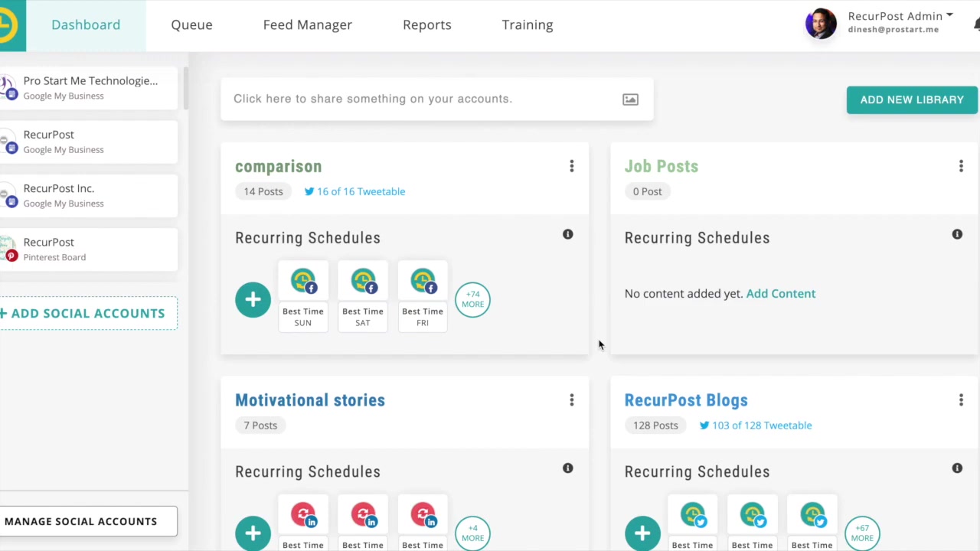The width and height of the screenshot is (980, 551).
Task: Show info for Job Posts Recurring Schedules
Action: coord(957,234)
